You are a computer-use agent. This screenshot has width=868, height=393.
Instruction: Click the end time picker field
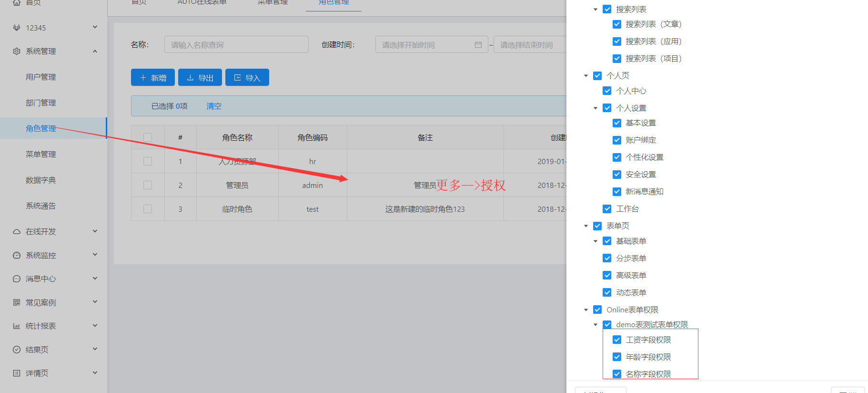click(x=530, y=44)
